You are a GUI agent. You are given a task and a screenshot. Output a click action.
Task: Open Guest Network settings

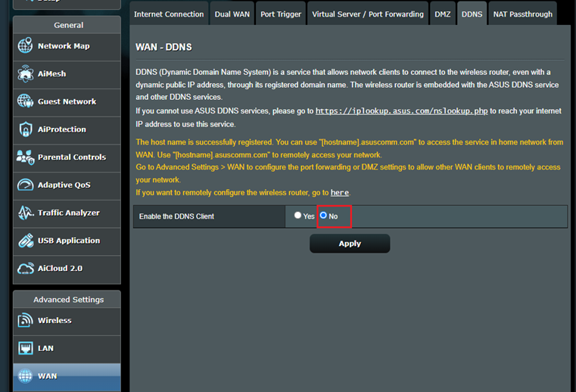click(67, 102)
